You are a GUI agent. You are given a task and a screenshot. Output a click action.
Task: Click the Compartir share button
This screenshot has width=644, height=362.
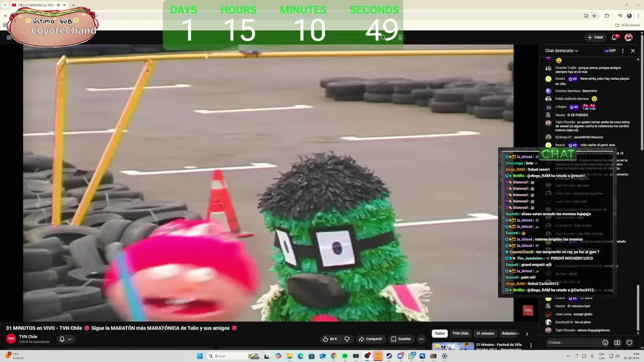point(370,339)
